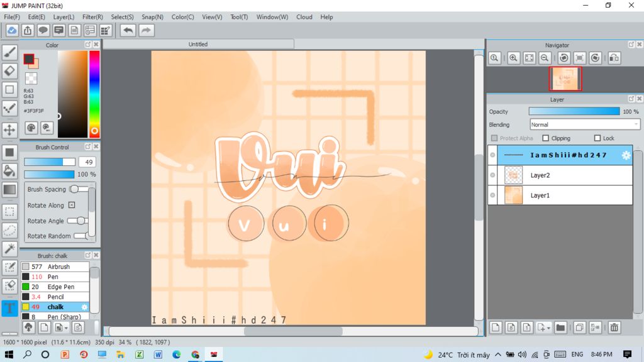Select the Edge Pen brush
Viewport: 644px width, 362px height.
pyautogui.click(x=55, y=287)
